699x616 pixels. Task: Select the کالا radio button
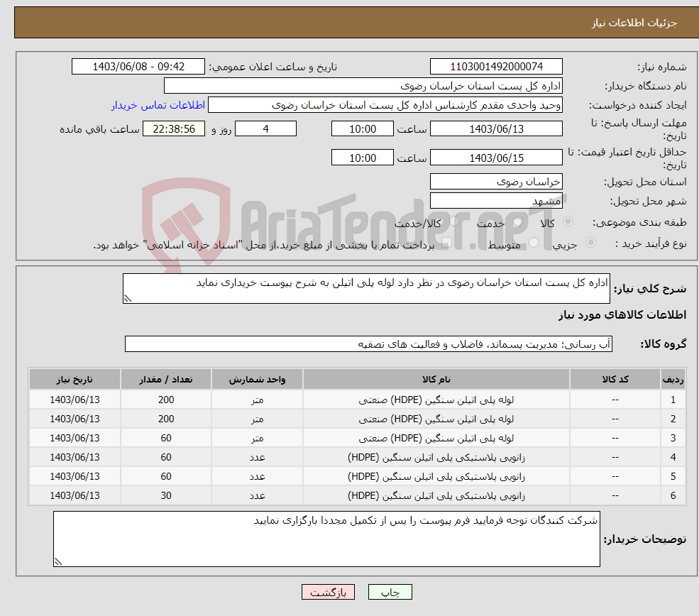568,221
